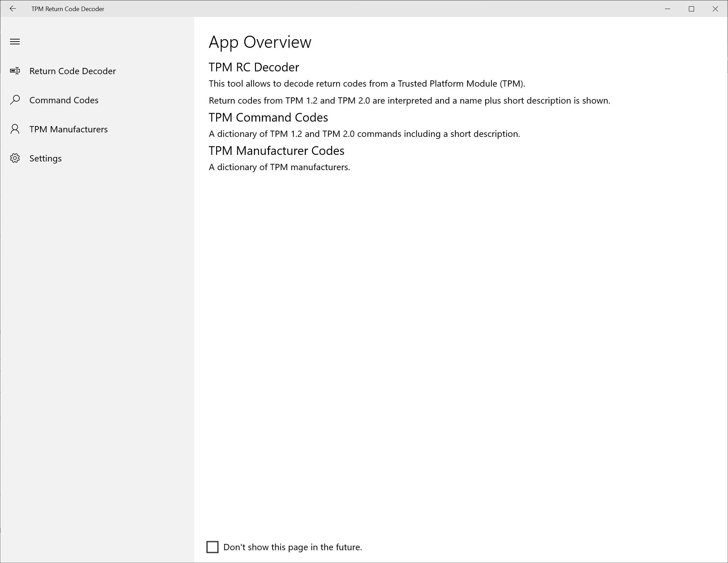Go to Command Codes section

[x=64, y=100]
